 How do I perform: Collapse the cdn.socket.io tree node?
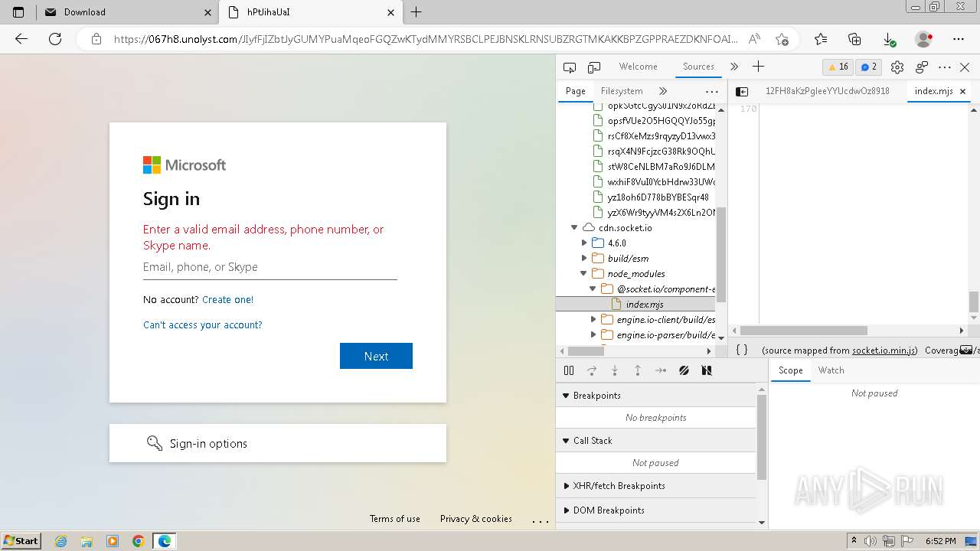click(574, 227)
